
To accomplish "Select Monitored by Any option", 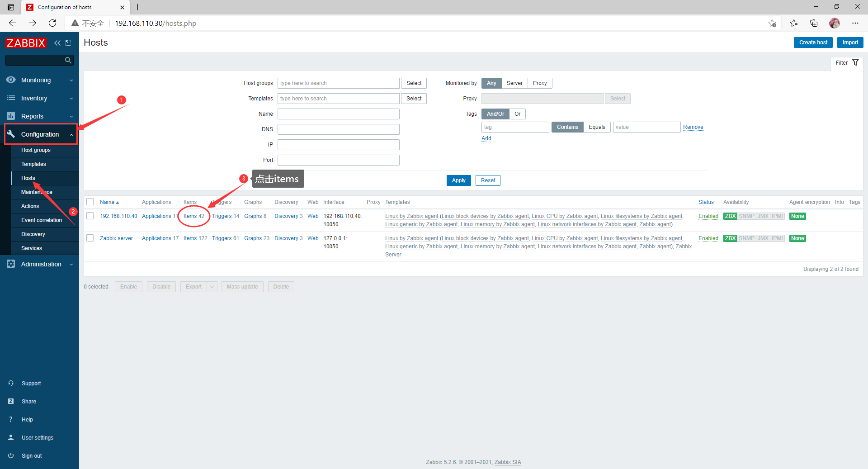I will pos(491,83).
